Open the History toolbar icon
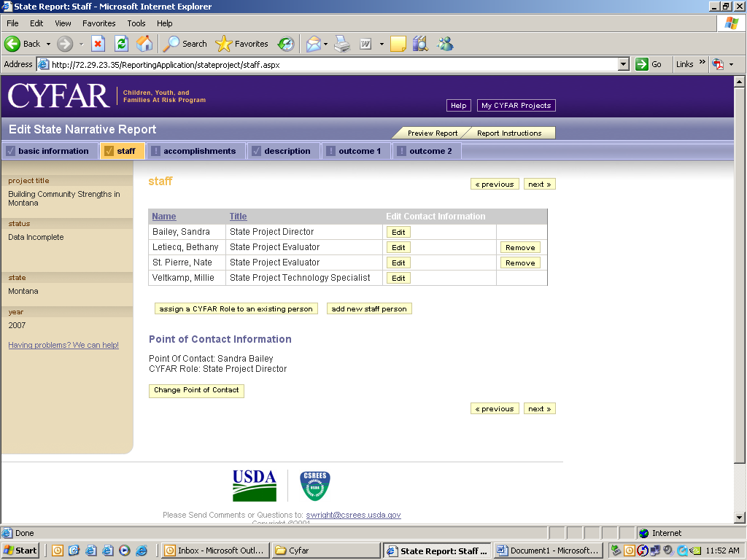This screenshot has height=560, width=747. click(x=285, y=44)
